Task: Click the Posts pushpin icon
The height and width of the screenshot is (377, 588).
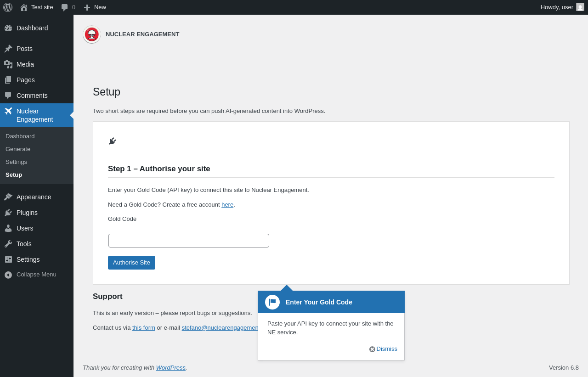Action: [x=8, y=49]
